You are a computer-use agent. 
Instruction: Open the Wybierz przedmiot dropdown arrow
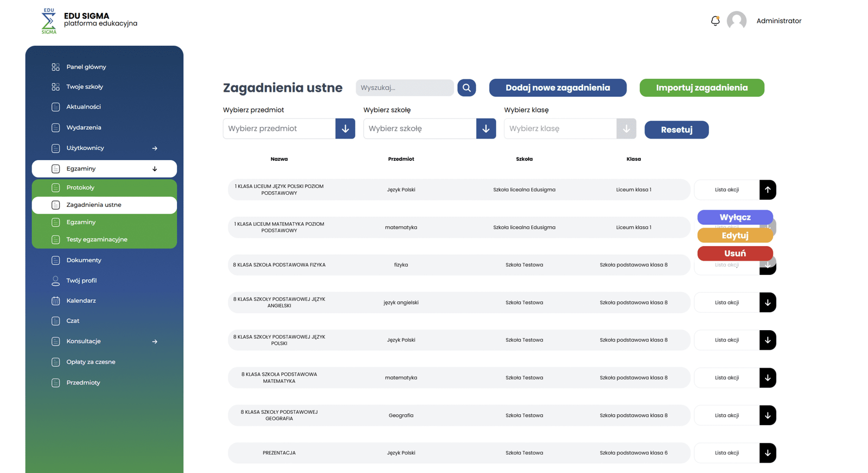point(345,129)
